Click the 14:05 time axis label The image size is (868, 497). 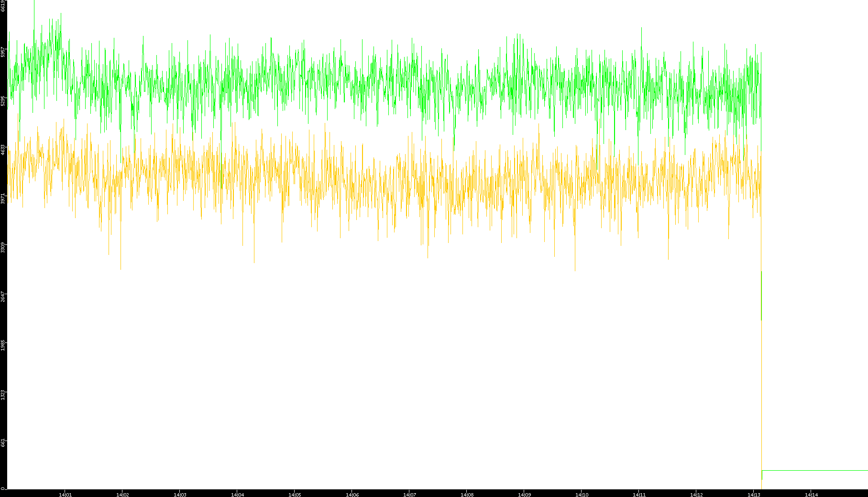click(x=295, y=495)
